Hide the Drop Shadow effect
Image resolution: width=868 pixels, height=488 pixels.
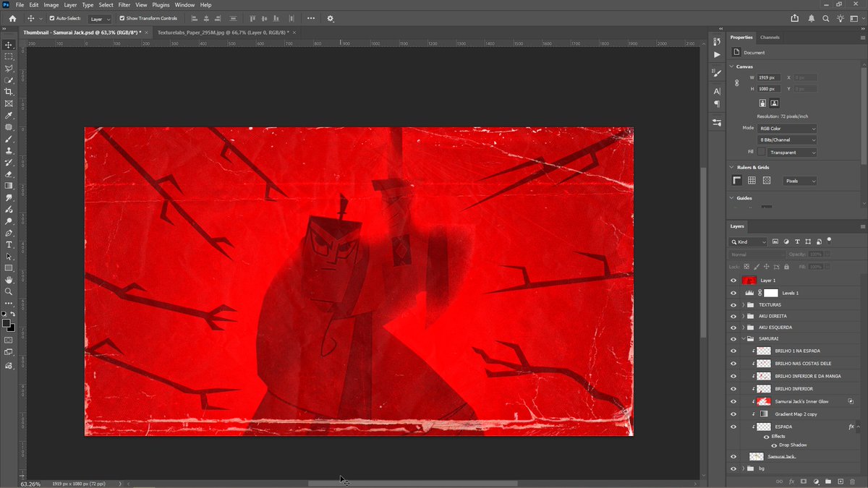coord(774,445)
